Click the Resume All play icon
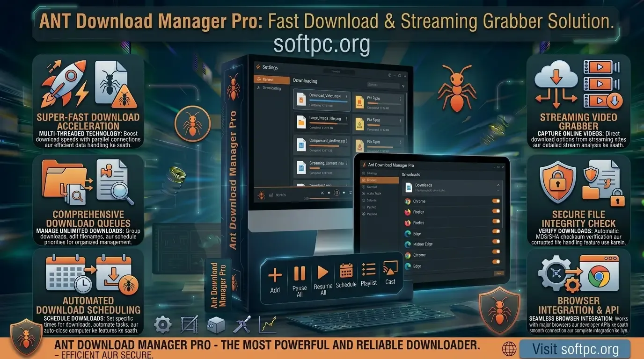Image resolution: width=644 pixels, height=359 pixels. coord(322,272)
